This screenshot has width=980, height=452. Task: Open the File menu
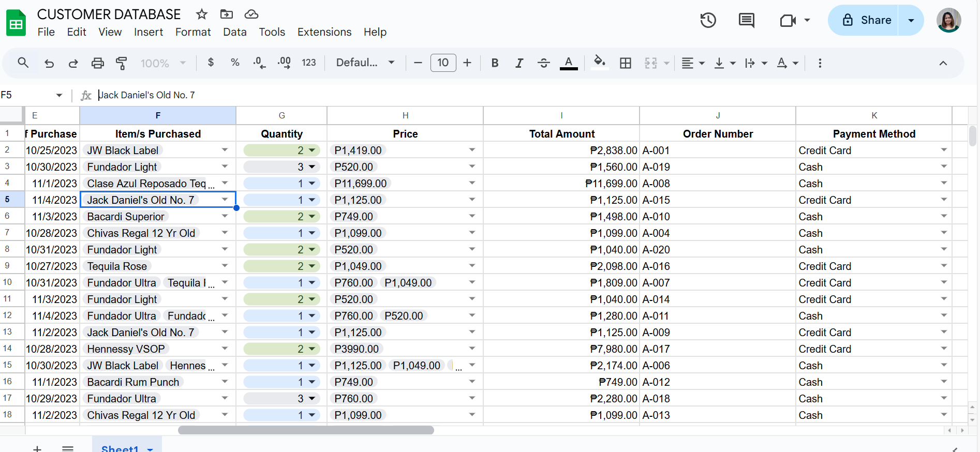pos(46,32)
